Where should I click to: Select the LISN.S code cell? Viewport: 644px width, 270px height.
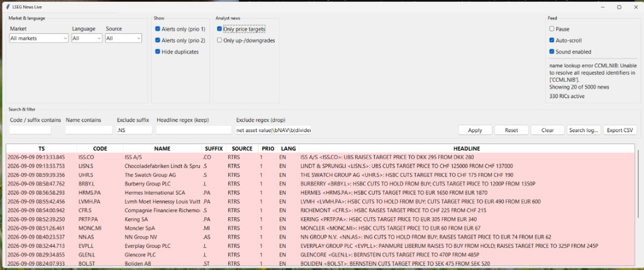[x=100, y=166]
